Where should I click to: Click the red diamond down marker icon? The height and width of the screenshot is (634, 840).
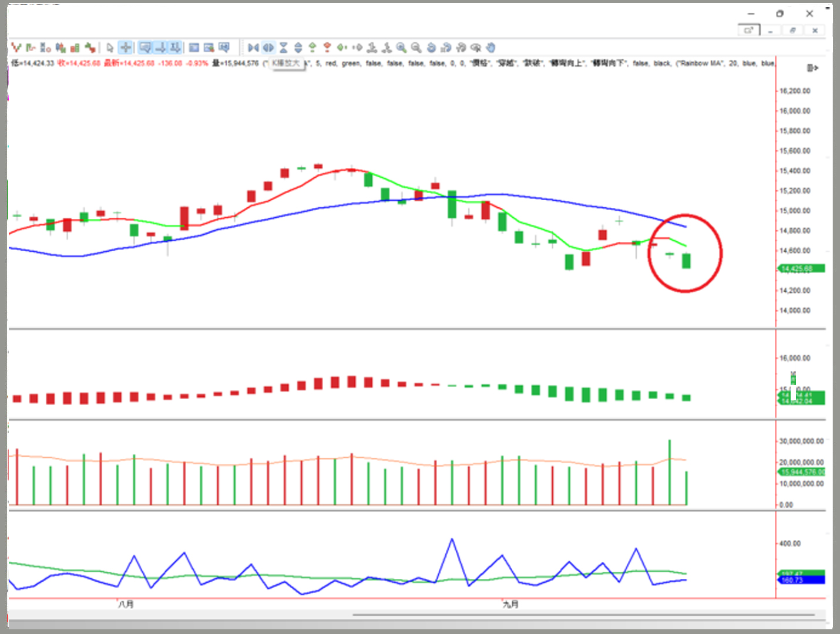point(327,48)
